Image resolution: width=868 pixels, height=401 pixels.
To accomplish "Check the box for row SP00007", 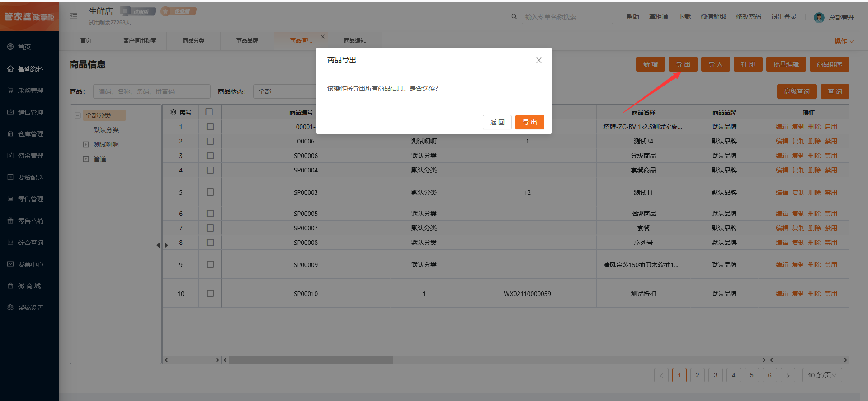I will click(x=210, y=228).
